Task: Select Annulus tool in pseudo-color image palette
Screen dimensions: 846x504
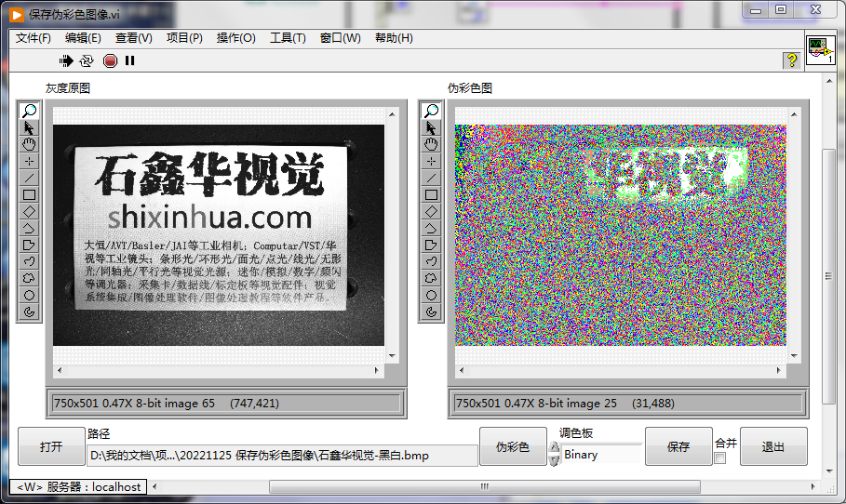Action: 431,312
